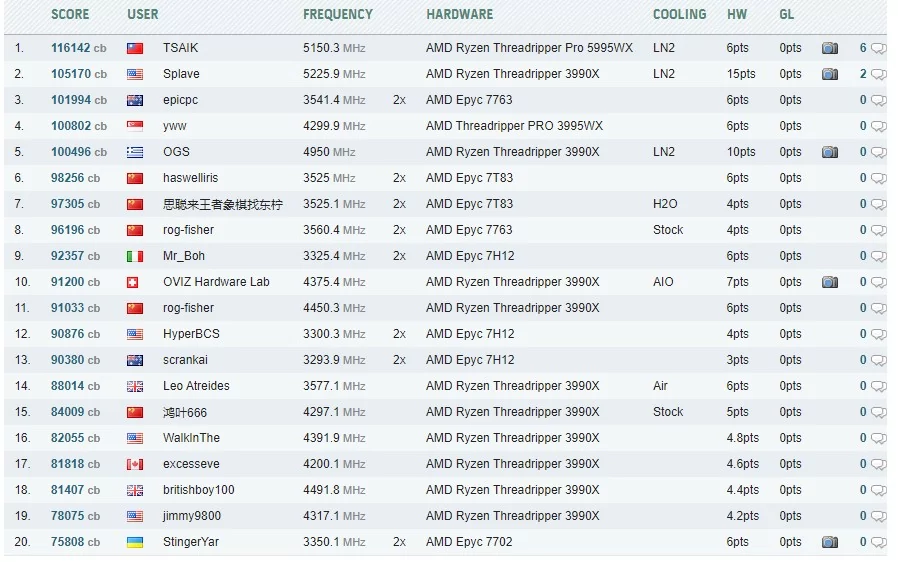Open user profile OVIZ Hardware Lab
The image size is (898, 562).
[x=216, y=282]
